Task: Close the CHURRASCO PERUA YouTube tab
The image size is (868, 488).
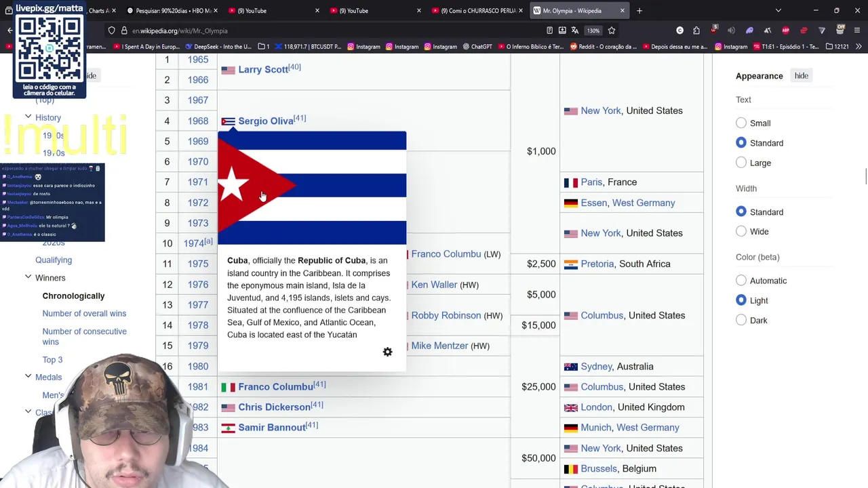Action: (521, 11)
